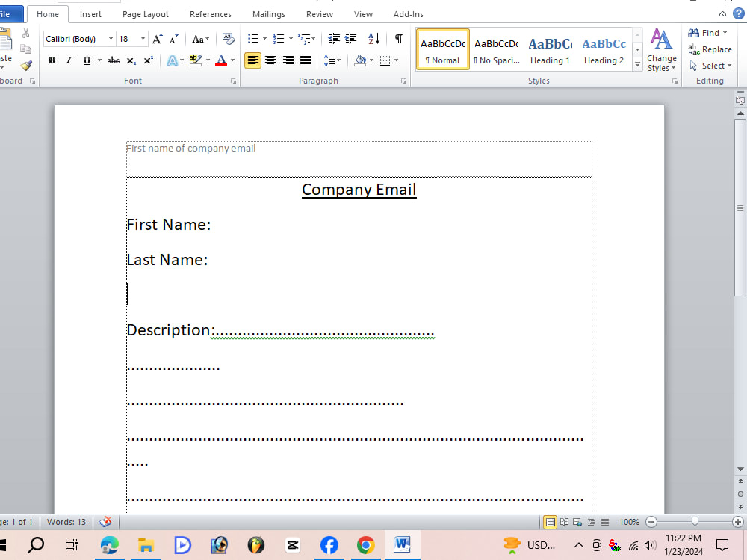Align text left
Screen dimensions: 747x560
(x=253, y=60)
